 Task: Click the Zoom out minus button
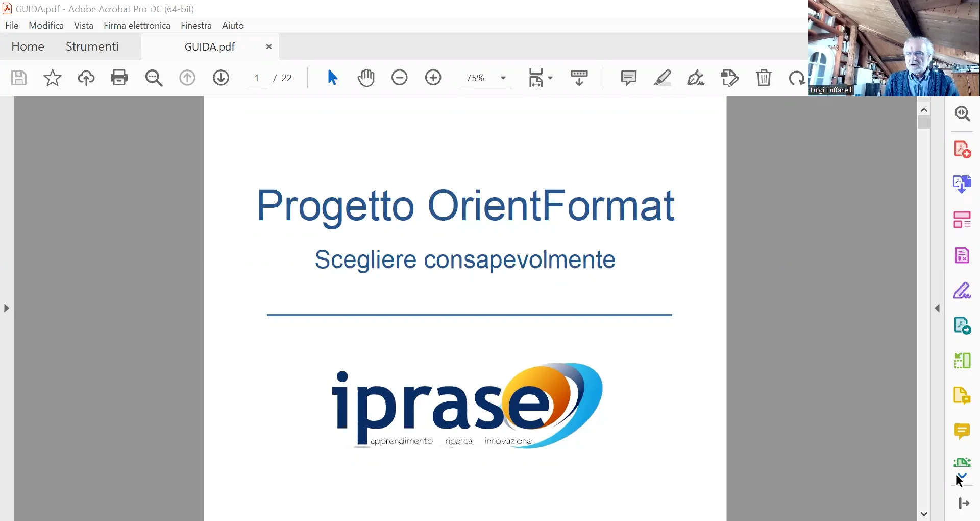pos(400,78)
